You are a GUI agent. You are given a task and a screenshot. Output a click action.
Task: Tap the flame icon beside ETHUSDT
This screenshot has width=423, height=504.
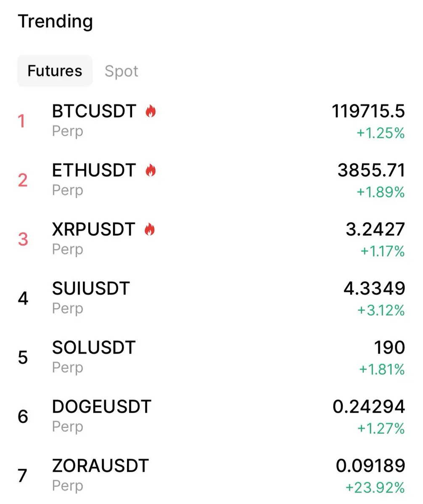pyautogui.click(x=151, y=171)
